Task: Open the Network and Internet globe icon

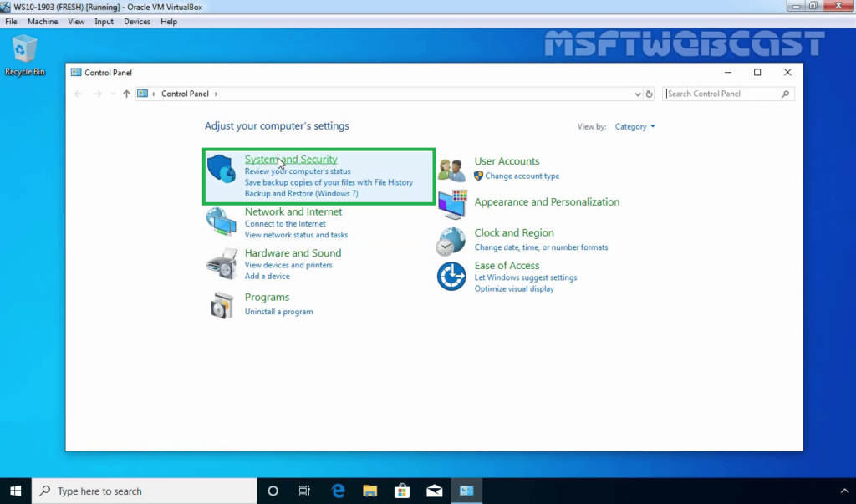Action: (x=221, y=221)
